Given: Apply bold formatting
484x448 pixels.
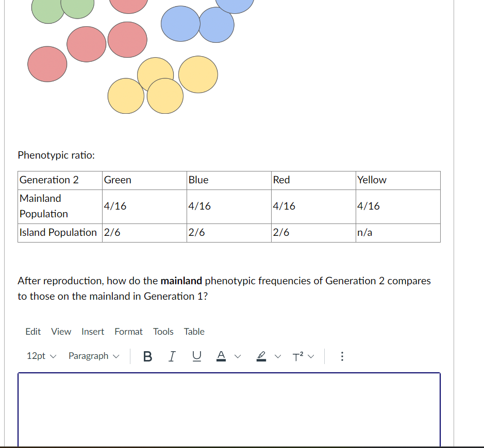Looking at the screenshot, I should (148, 356).
